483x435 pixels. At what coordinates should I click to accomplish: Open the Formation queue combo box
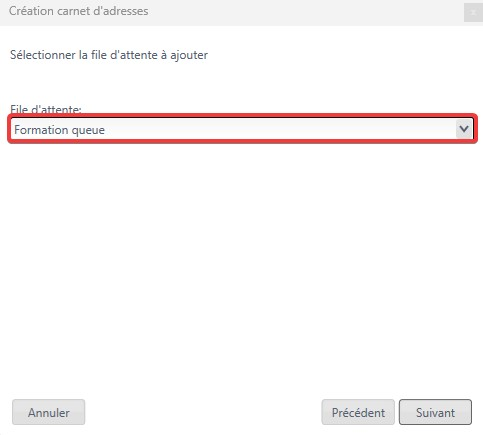[242, 129]
